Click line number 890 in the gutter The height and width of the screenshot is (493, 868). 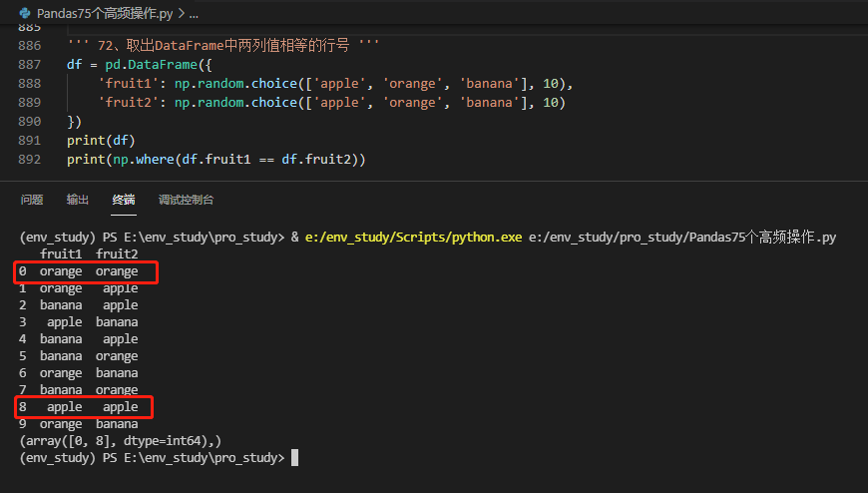pos(29,121)
